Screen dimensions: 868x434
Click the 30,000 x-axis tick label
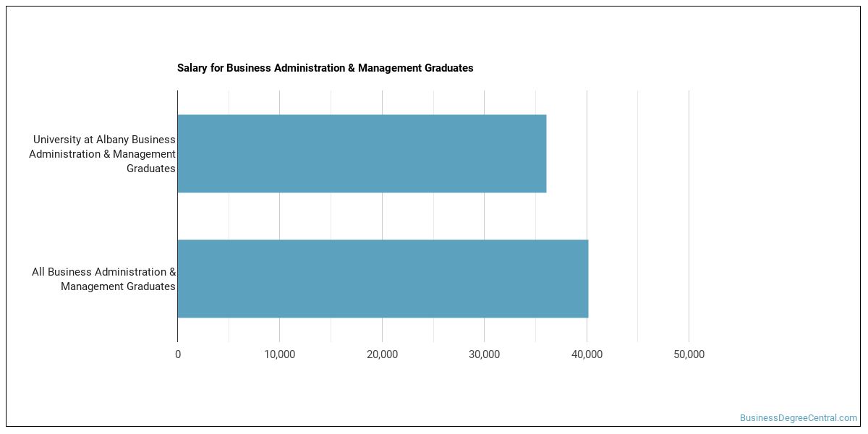click(x=485, y=354)
